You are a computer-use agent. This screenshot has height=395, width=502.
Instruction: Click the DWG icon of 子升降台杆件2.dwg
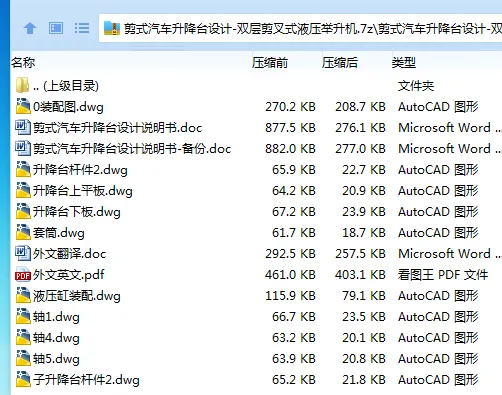(23, 379)
